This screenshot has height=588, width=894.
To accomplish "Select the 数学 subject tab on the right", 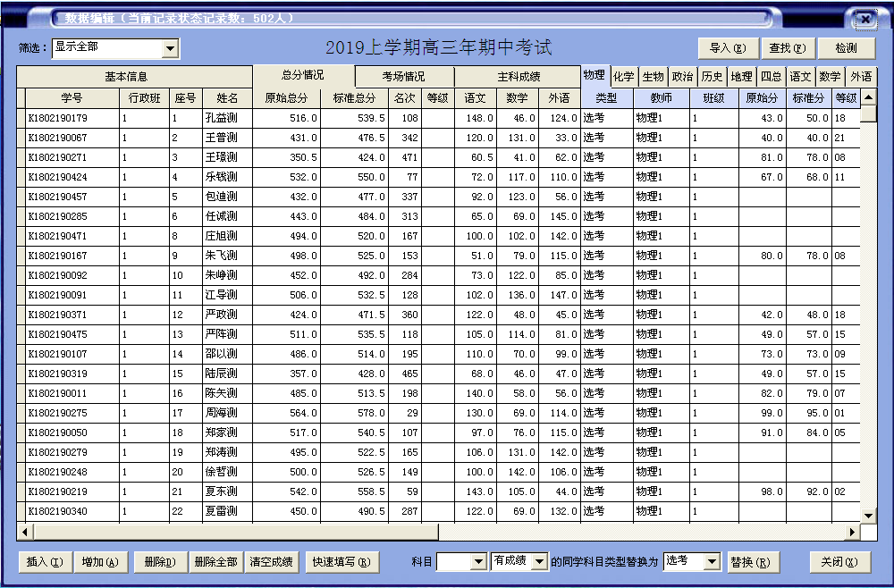I will coord(830,77).
